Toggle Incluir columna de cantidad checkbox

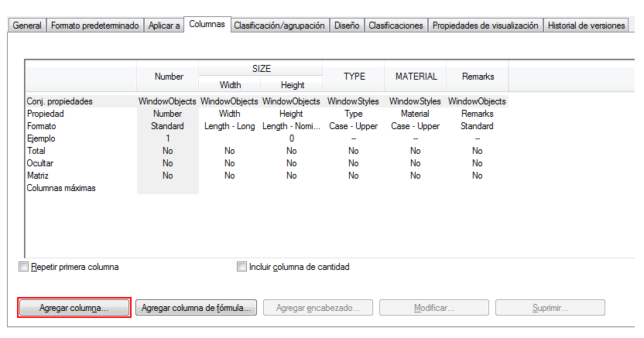coord(241,268)
